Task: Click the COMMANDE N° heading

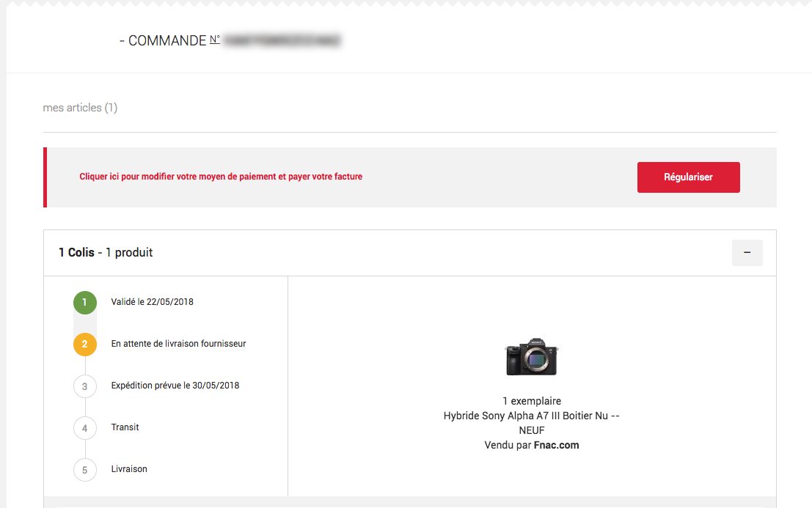Action: (169, 41)
